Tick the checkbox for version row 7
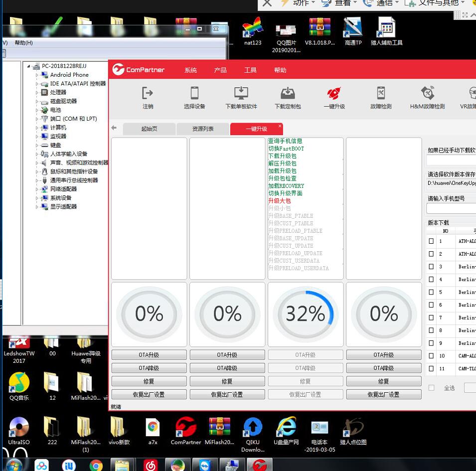The image size is (476, 471). coord(431,317)
